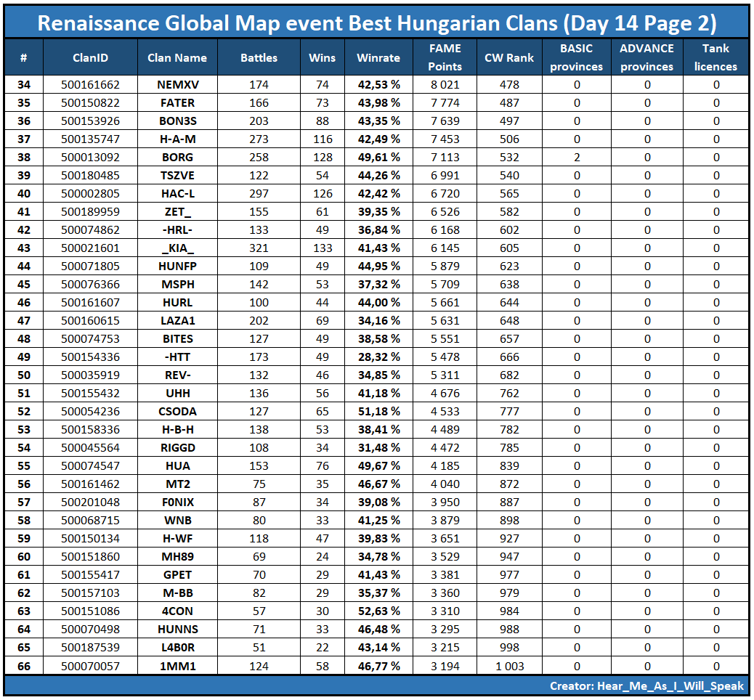
Task: Select clan name 4CON
Action: tap(178, 611)
